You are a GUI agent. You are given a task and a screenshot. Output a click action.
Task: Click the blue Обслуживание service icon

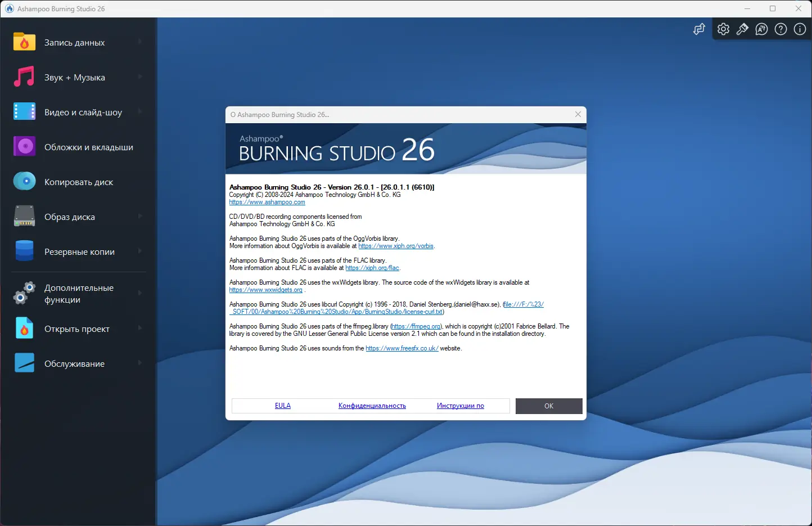[24, 363]
